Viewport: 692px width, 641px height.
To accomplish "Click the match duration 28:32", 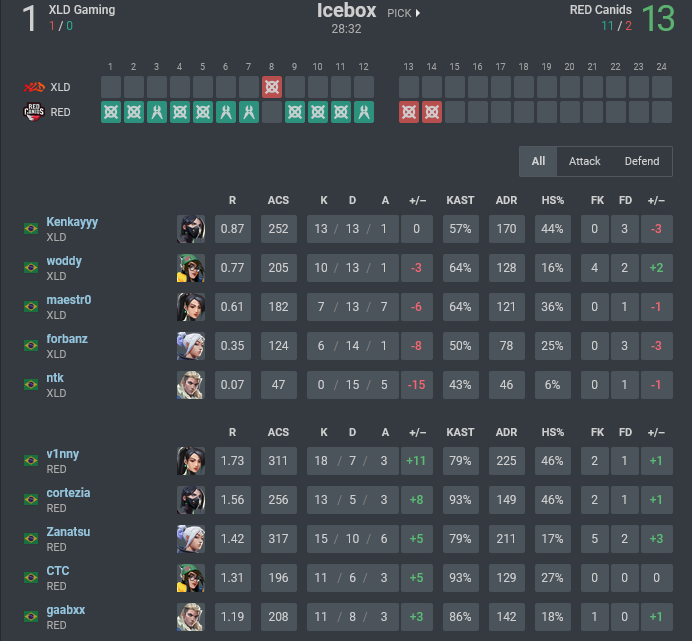I will (346, 29).
